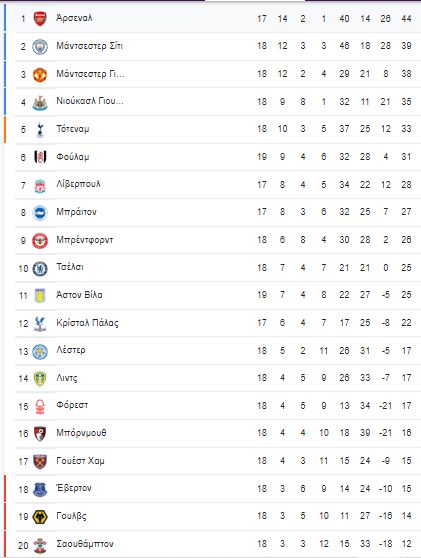Open the Σαουθάμπτον team link
Viewport: 421px width, 558px height.
point(85,544)
